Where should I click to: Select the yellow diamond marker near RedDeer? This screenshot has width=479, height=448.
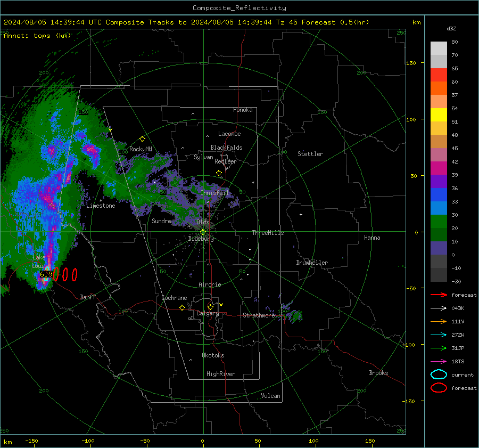tap(219, 173)
